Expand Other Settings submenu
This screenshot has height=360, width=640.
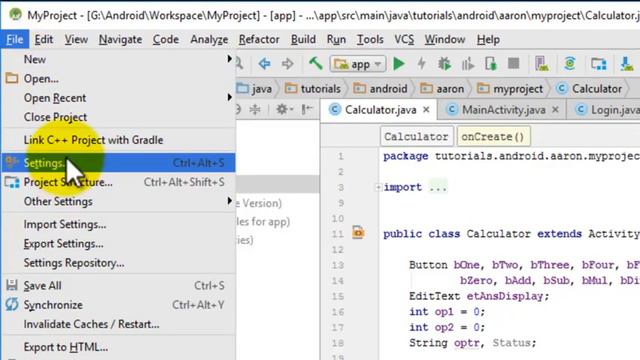tap(118, 201)
